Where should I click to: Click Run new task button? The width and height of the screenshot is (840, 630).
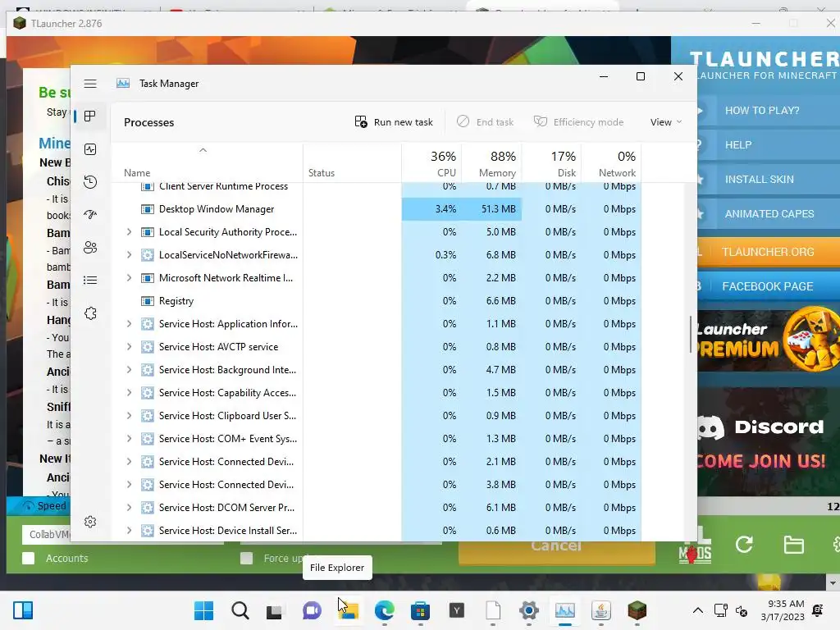[x=394, y=122]
